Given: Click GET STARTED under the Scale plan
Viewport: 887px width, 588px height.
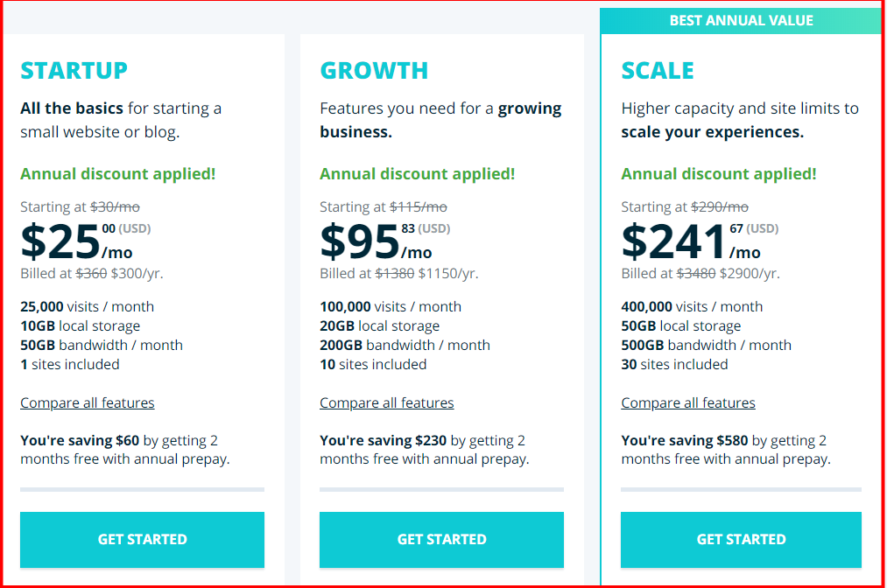Looking at the screenshot, I should 741,540.
